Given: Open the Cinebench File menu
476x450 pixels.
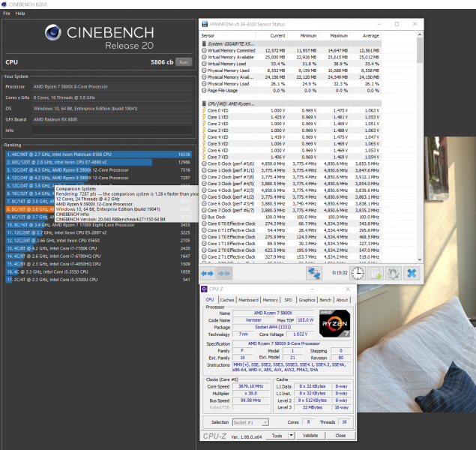Looking at the screenshot, I should click(7, 13).
